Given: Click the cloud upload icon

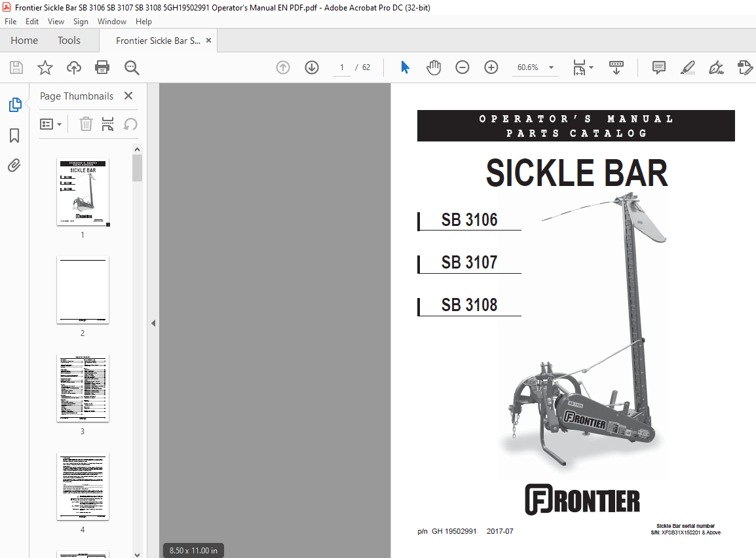Looking at the screenshot, I should [x=74, y=67].
